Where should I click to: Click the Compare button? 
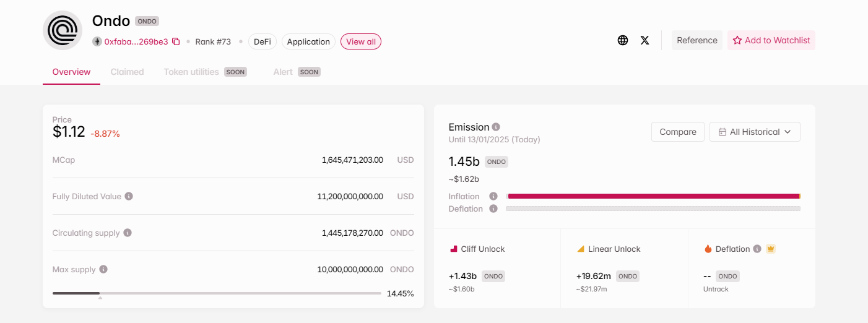point(677,132)
